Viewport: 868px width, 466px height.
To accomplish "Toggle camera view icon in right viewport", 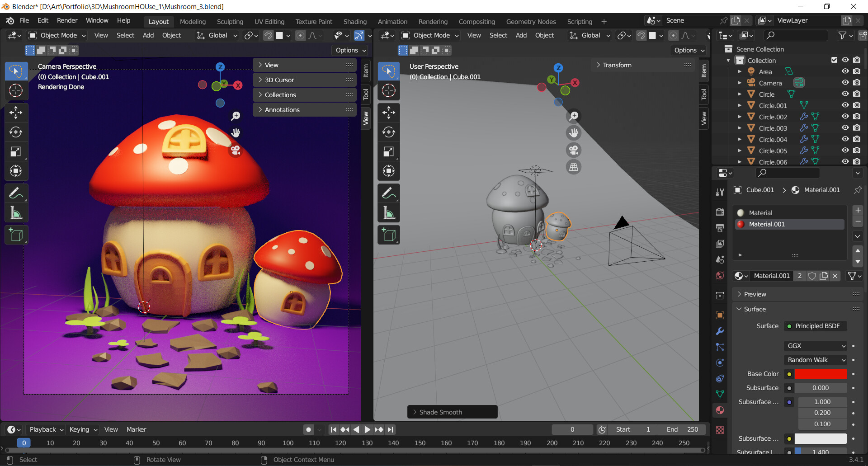I will (x=574, y=150).
